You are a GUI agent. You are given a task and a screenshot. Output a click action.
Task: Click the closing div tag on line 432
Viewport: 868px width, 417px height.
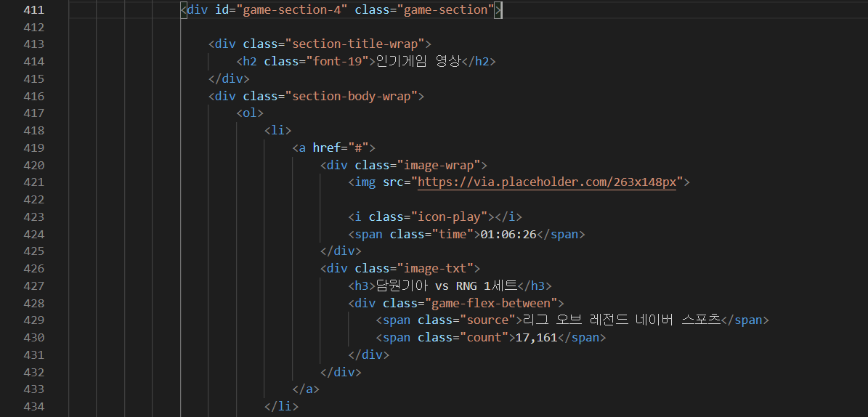click(x=341, y=372)
